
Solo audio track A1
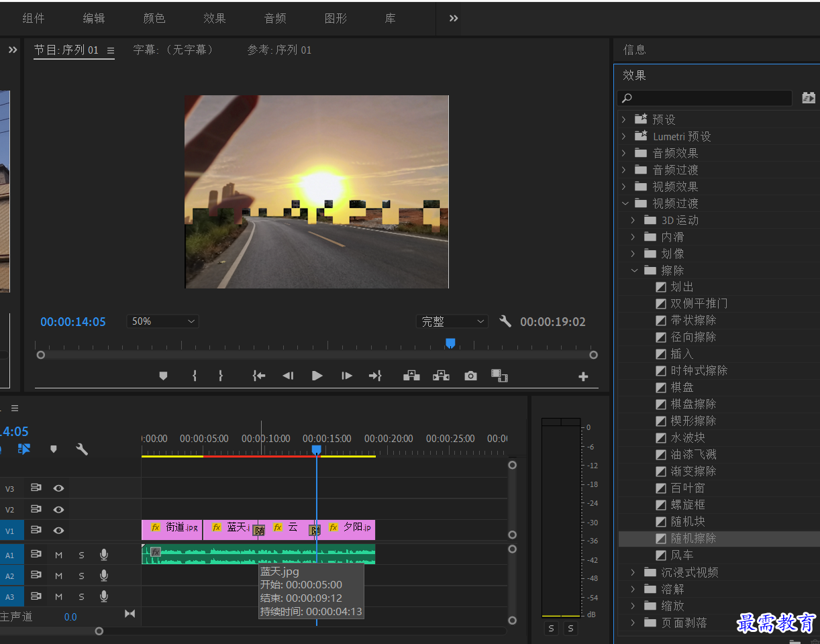(82, 555)
